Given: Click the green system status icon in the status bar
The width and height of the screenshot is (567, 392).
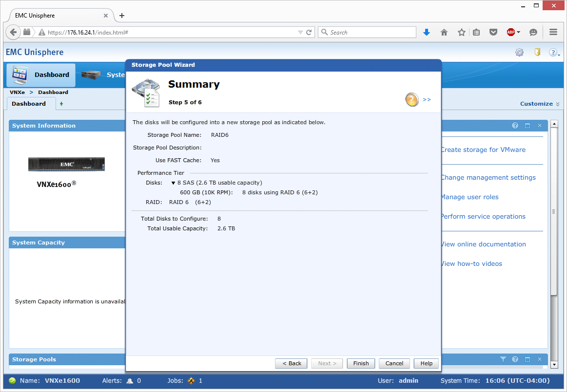Looking at the screenshot, I should click(12, 380).
